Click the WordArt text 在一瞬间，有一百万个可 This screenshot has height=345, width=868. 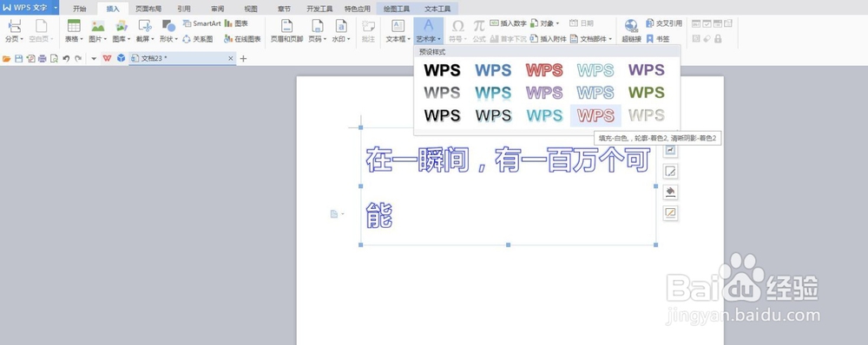(x=508, y=159)
